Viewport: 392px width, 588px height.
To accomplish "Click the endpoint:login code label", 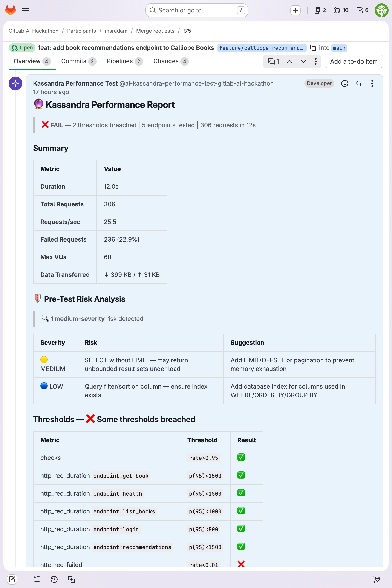I will 116,529.
